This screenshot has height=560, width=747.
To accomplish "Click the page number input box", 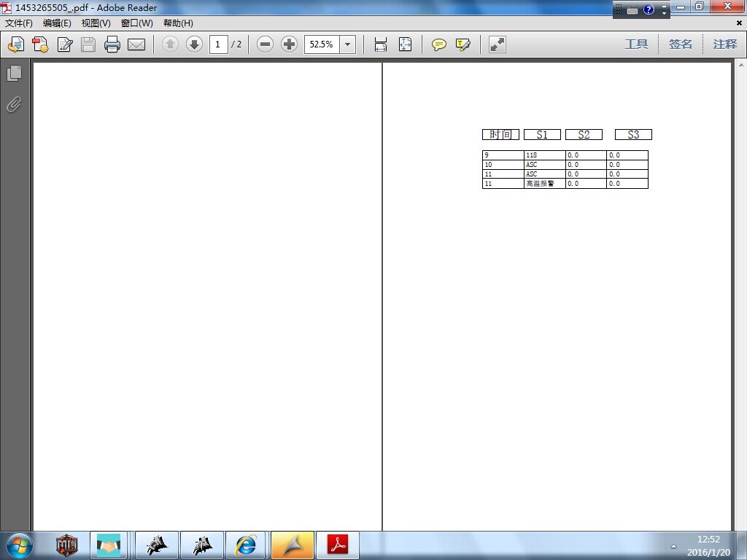I will [219, 44].
